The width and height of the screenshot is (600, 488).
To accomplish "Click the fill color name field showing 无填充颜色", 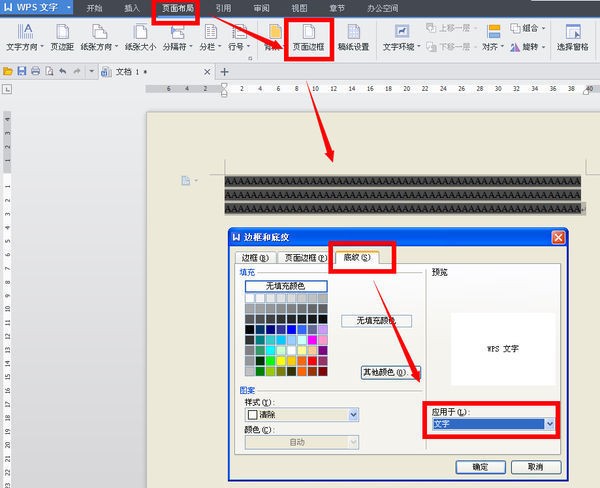I will point(377,321).
